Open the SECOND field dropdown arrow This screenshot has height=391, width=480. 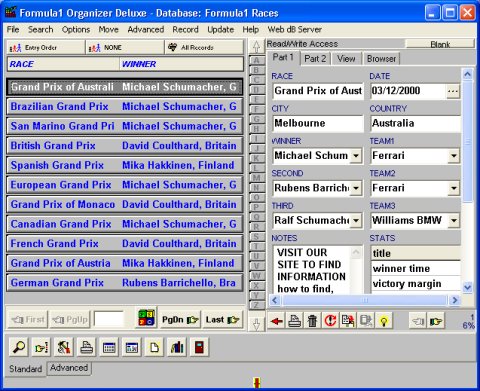356,188
